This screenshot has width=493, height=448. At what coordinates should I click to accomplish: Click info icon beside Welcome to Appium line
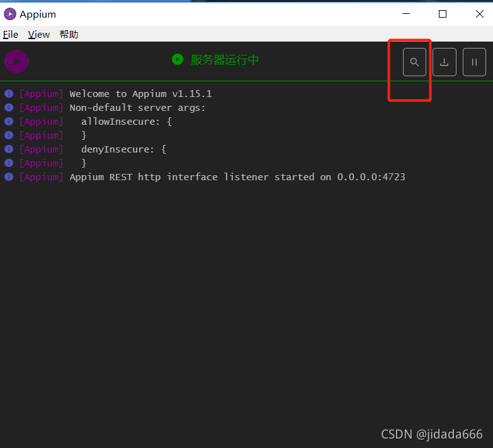click(9, 94)
